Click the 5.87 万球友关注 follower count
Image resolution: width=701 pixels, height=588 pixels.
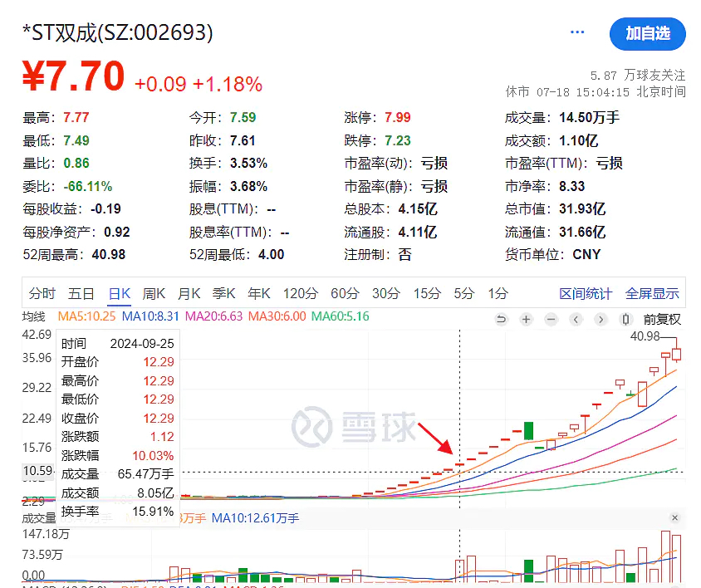coord(638,75)
